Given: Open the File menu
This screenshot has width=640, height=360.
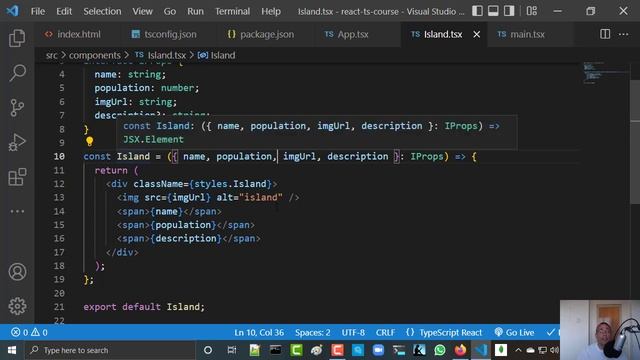Looking at the screenshot, I should (38, 11).
